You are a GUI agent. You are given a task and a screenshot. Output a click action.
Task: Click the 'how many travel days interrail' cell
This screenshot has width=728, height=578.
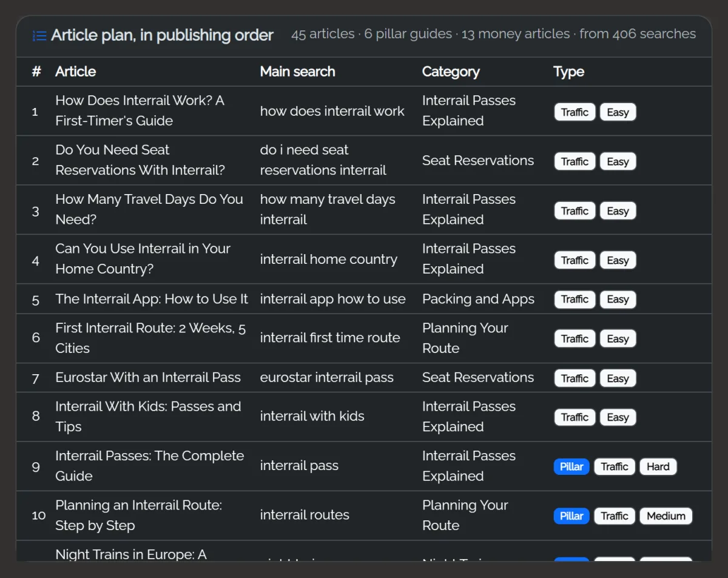328,209
